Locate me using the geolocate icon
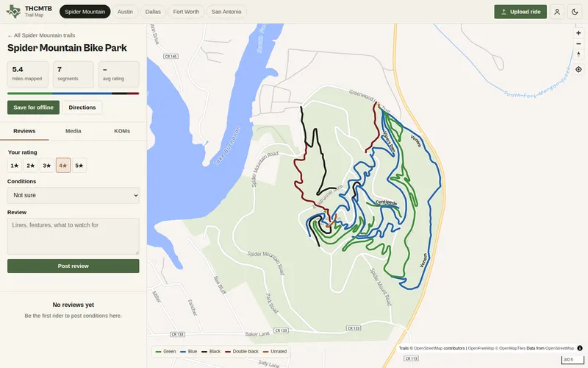Viewport: 588px width, 368px height. pyautogui.click(x=578, y=69)
